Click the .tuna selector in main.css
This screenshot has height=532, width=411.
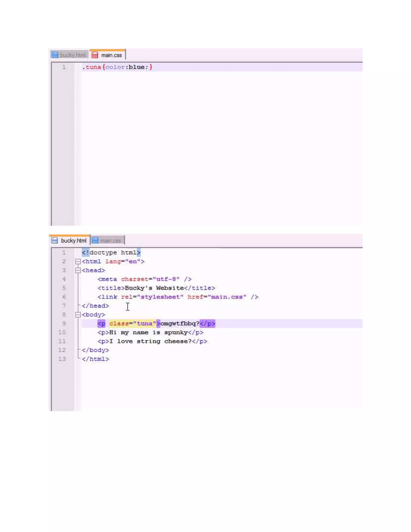pyautogui.click(x=92, y=67)
